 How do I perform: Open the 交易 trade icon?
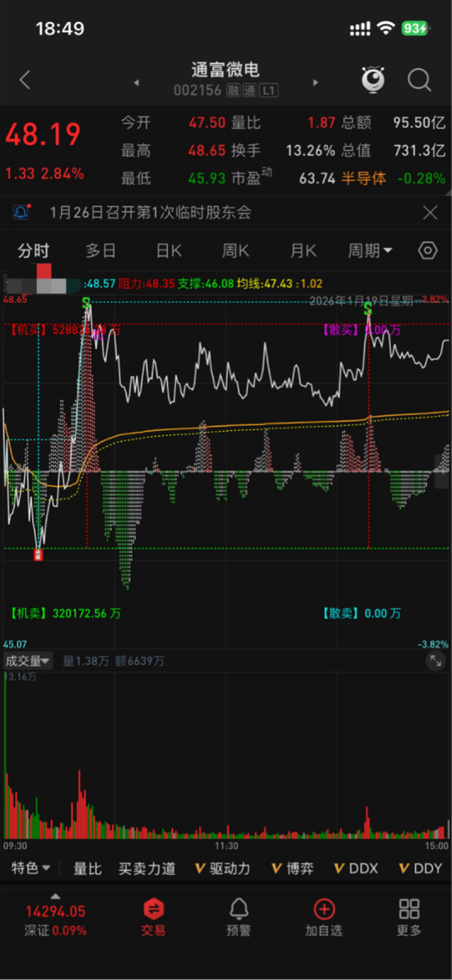(x=154, y=916)
